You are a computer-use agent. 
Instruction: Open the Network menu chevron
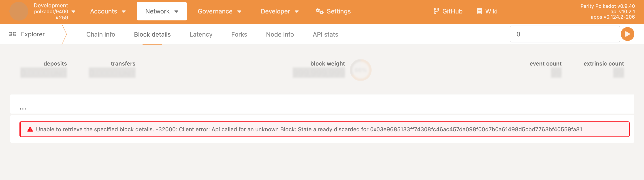point(177,11)
